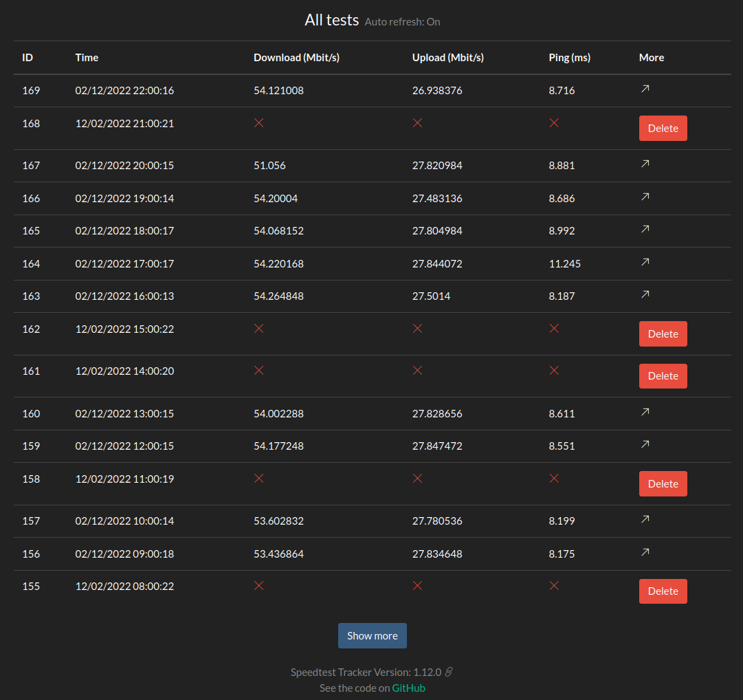The image size is (743, 700).
Task: Open details for test 163
Action: click(x=644, y=294)
